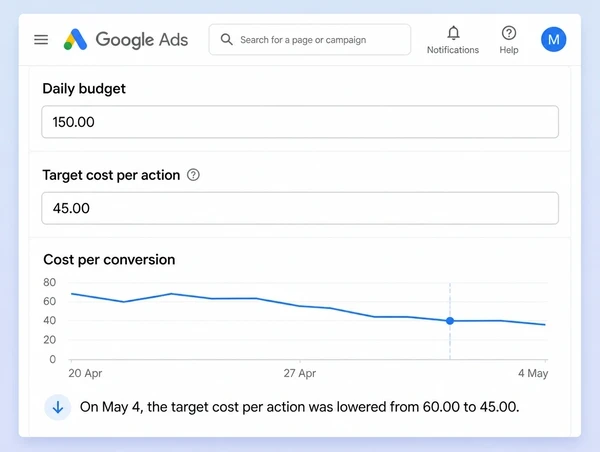This screenshot has height=452, width=600.
Task: Click the Target cost per action field 45.00
Action: 300,208
